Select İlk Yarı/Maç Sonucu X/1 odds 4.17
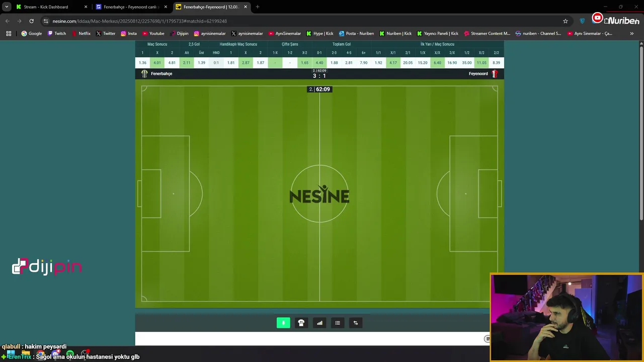The height and width of the screenshot is (362, 644). point(393,63)
